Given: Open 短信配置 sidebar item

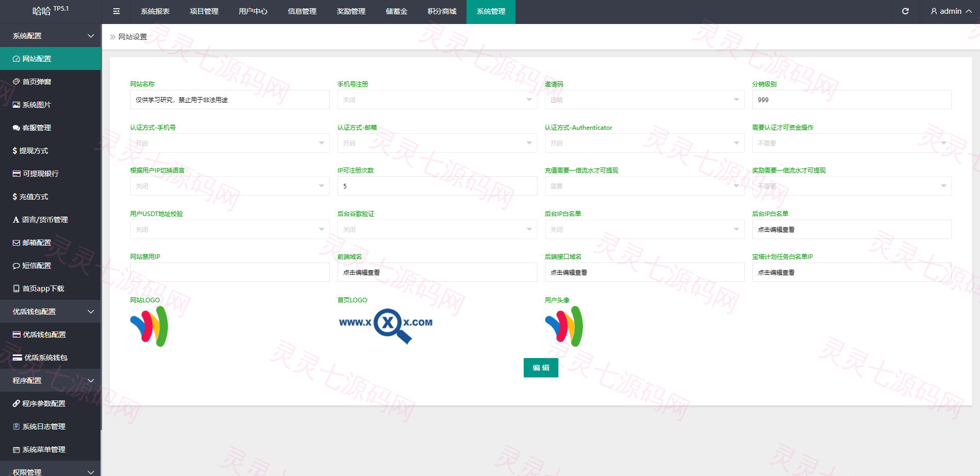Looking at the screenshot, I should [x=51, y=266].
